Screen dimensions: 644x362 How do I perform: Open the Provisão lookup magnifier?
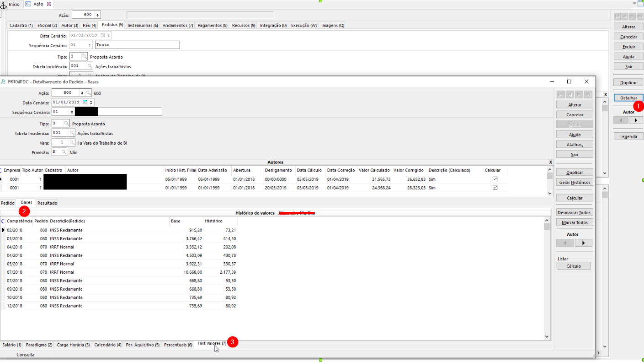[x=64, y=152]
